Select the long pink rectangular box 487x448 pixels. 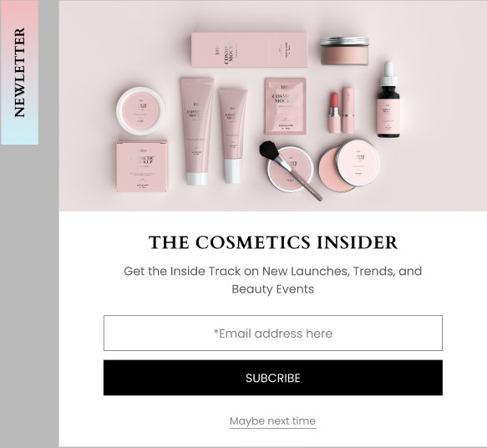250,49
